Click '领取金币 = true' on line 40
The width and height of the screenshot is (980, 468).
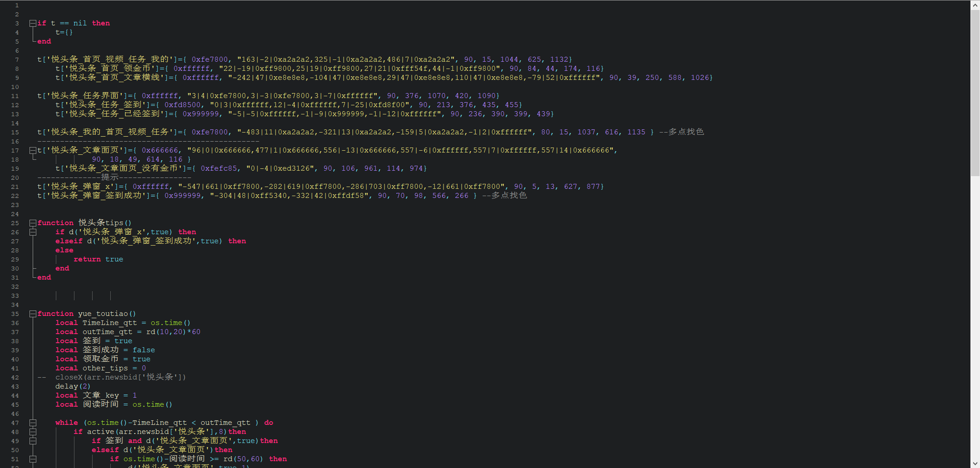click(x=117, y=359)
